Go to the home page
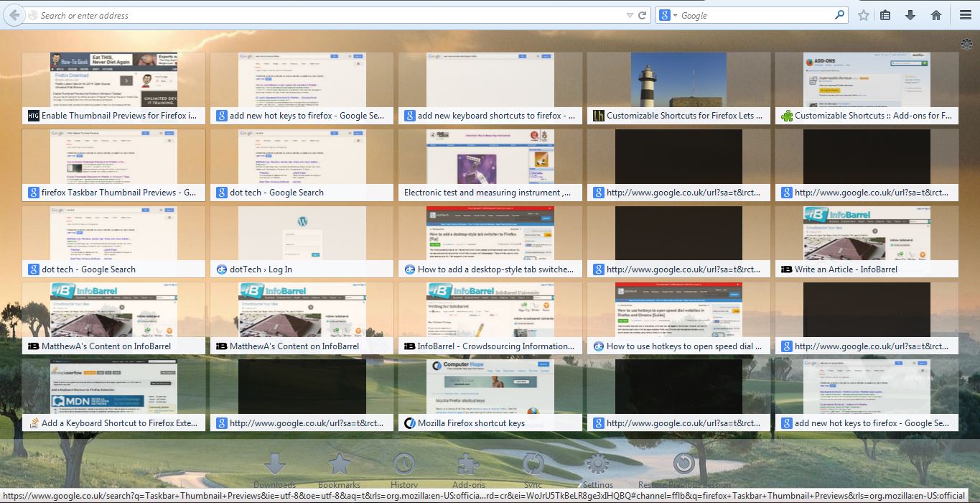 (x=935, y=15)
